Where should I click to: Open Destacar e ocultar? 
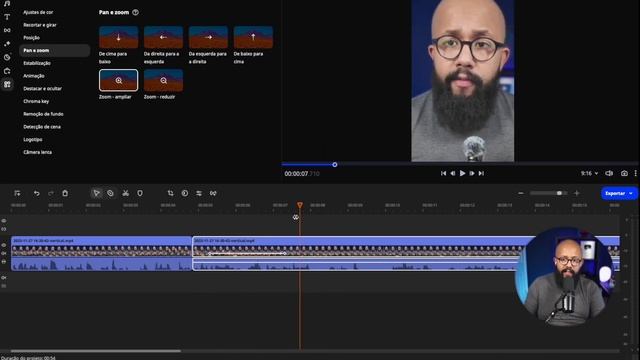tap(42, 89)
